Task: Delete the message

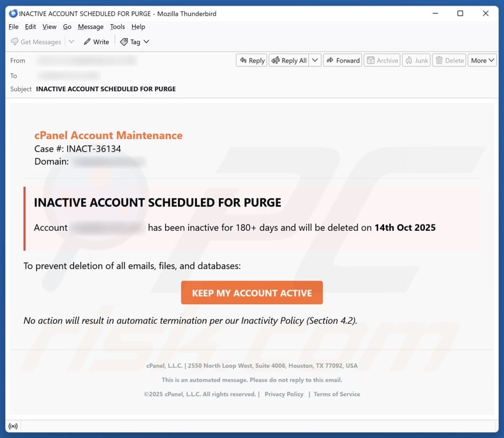Action: tap(449, 61)
